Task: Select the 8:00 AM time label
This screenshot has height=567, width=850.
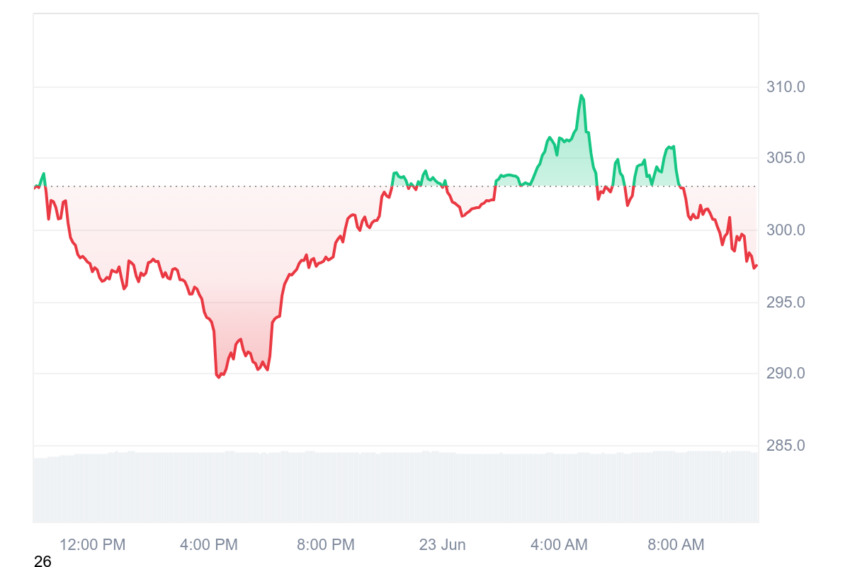Action: tap(676, 544)
